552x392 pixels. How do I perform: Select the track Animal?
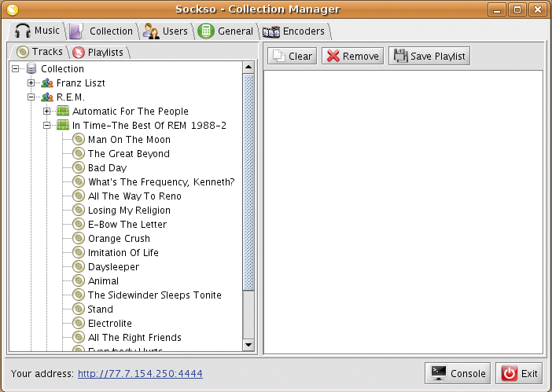pyautogui.click(x=103, y=281)
